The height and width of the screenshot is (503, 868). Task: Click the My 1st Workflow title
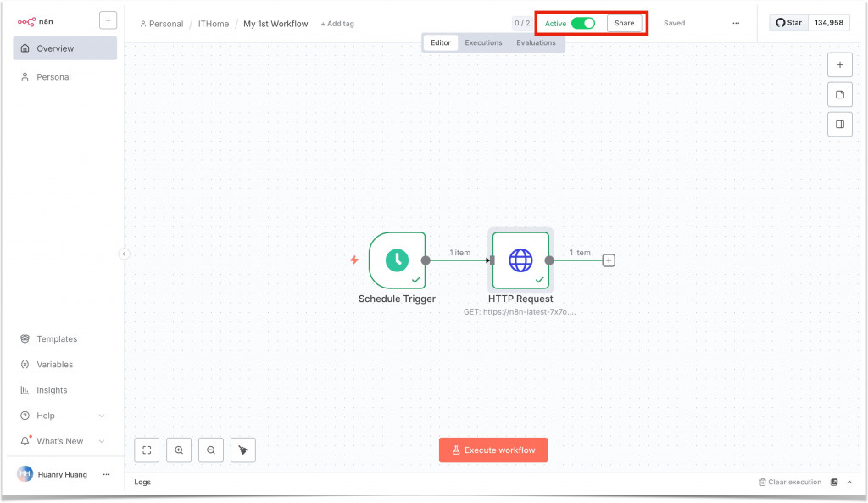[x=275, y=24]
